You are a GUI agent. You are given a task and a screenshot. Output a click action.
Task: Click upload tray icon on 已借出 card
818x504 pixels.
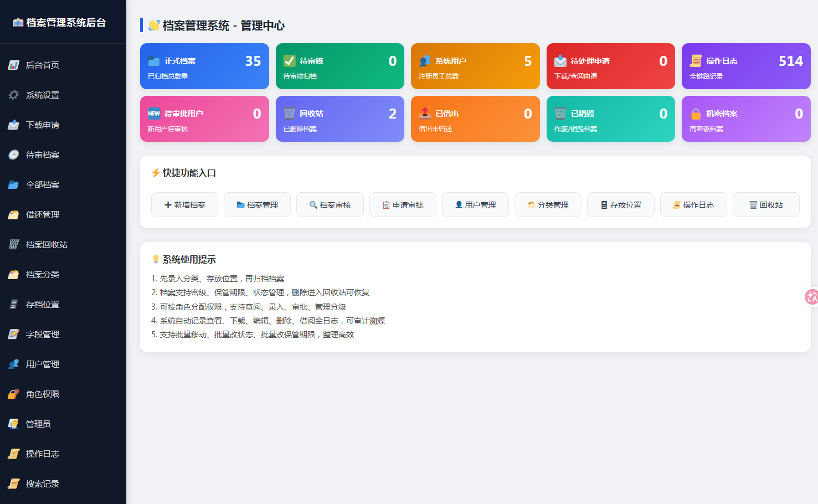pyautogui.click(x=425, y=114)
